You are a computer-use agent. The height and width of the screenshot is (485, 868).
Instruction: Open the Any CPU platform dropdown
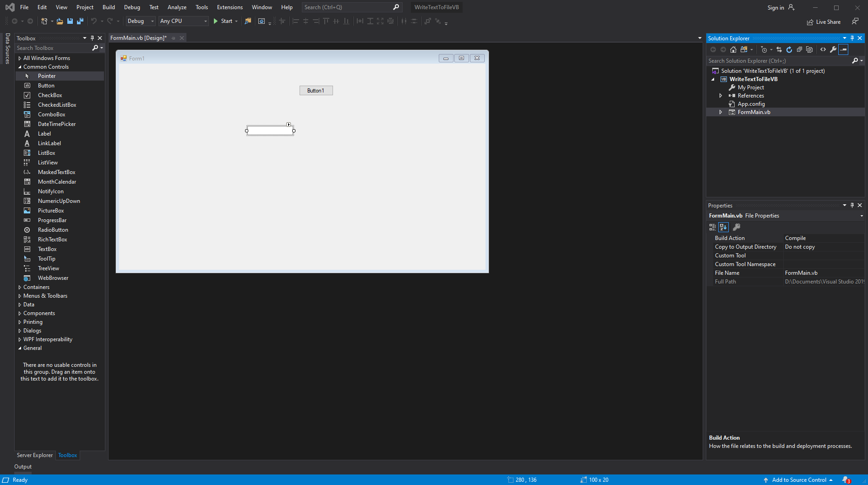[x=205, y=21]
